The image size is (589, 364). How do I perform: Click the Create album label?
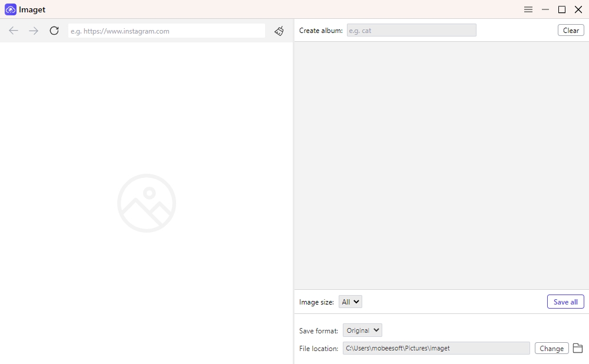tap(320, 30)
